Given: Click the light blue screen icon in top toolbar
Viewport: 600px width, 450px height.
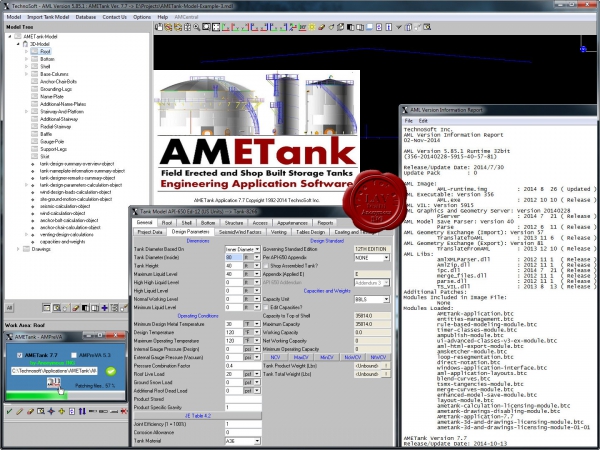Looking at the screenshot, I should tap(369, 27).
